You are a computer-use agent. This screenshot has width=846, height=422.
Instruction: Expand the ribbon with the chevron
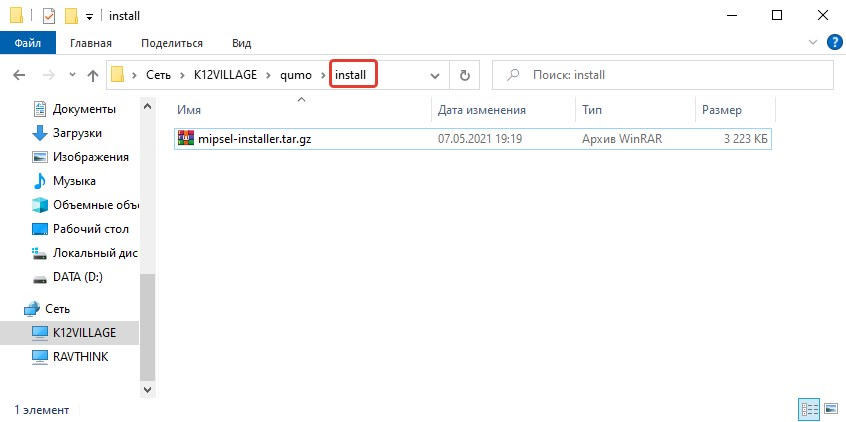[813, 42]
